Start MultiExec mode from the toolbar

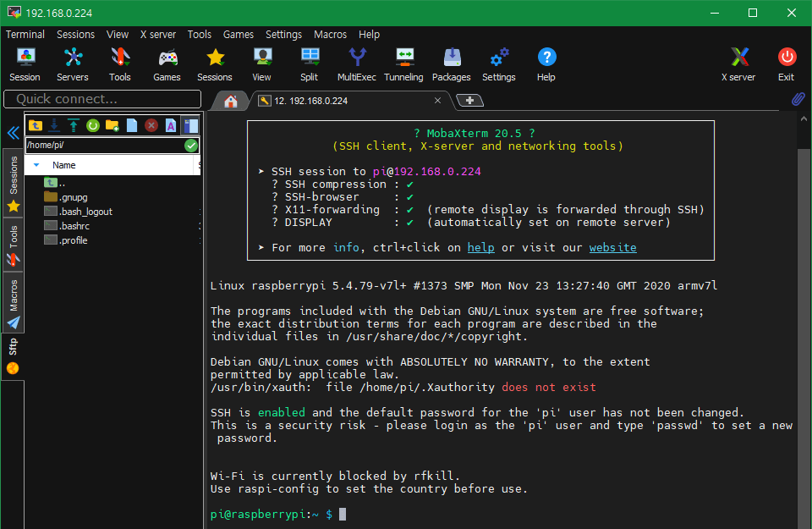click(x=357, y=64)
